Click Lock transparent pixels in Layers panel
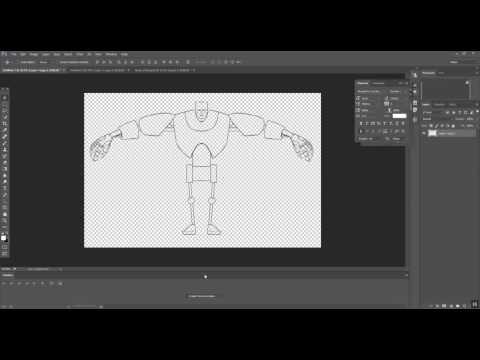 tap(431, 126)
